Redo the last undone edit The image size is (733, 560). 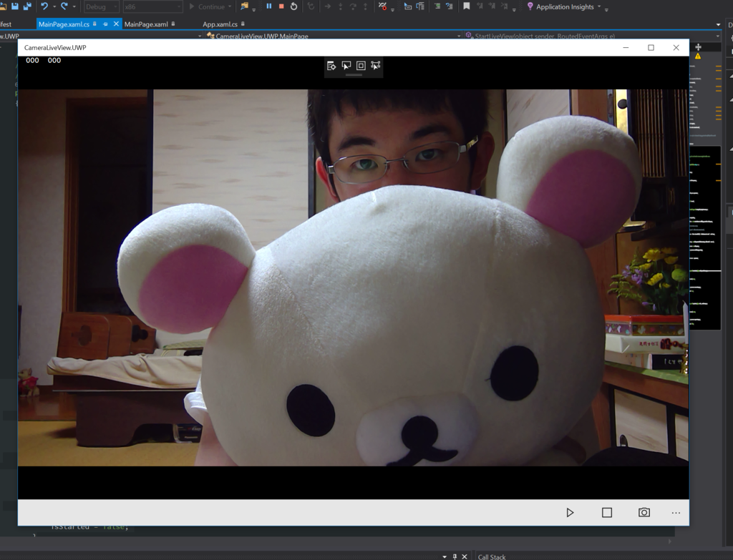click(x=64, y=6)
